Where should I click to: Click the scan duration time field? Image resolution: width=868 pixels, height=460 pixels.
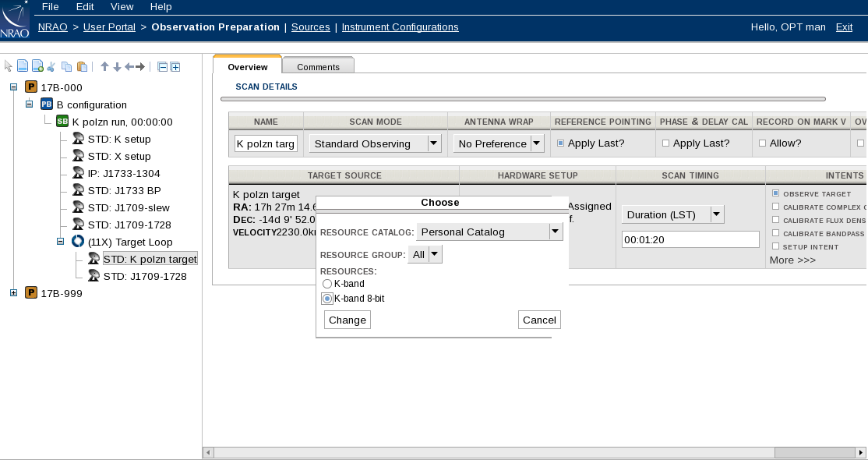pos(690,240)
